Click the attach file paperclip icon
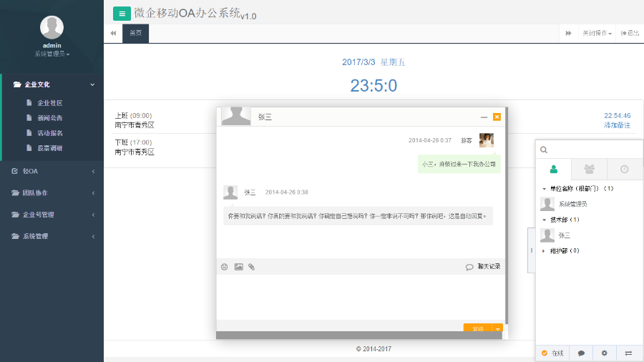The image size is (644, 362). [x=251, y=267]
